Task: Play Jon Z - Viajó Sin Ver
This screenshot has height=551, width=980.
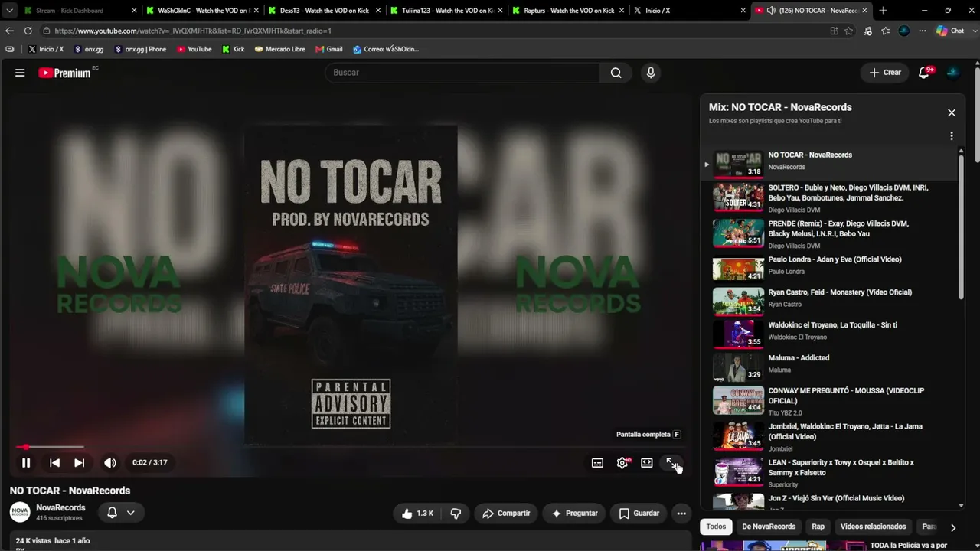Action: click(831, 500)
